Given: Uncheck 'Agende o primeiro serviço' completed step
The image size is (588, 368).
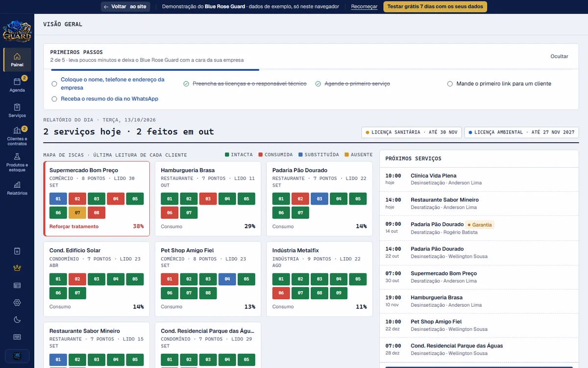Looking at the screenshot, I should [x=318, y=84].
